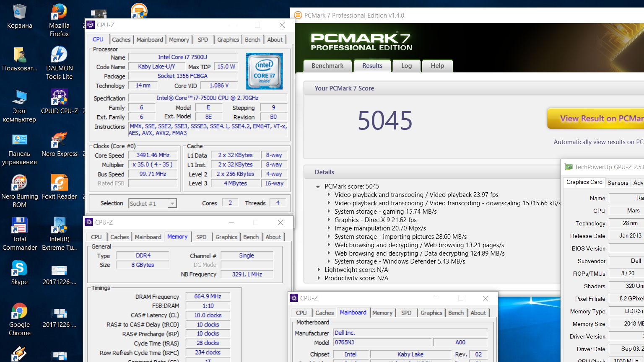The height and width of the screenshot is (362, 644).
Task: Open Панель управления desktop icon
Action: pos(19,149)
